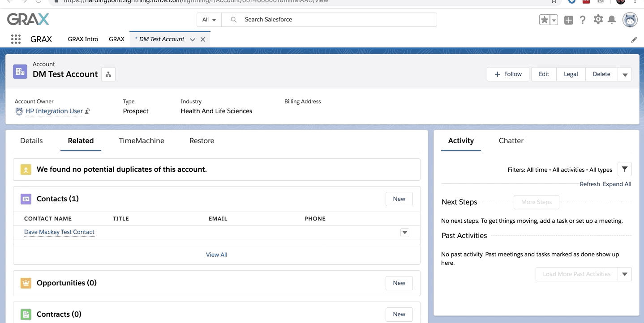Open favorites list dropdown arrow

(x=554, y=20)
